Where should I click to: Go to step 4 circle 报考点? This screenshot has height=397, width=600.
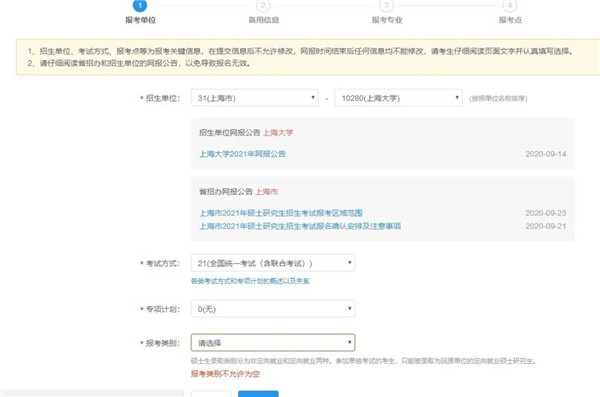click(x=509, y=5)
